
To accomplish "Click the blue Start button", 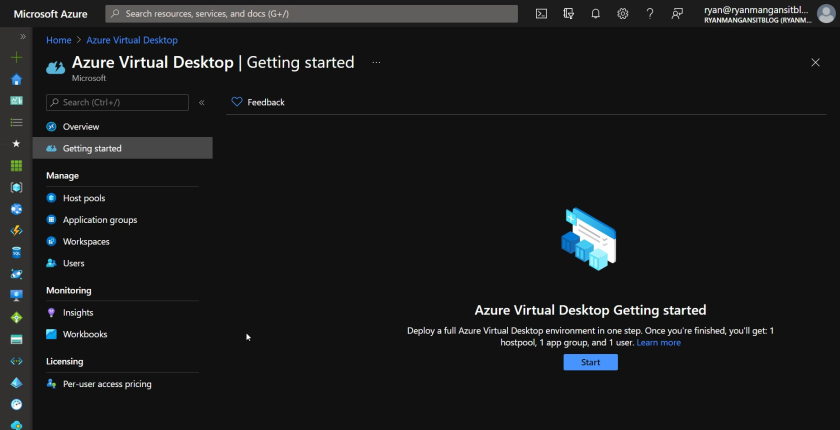I will (x=590, y=362).
